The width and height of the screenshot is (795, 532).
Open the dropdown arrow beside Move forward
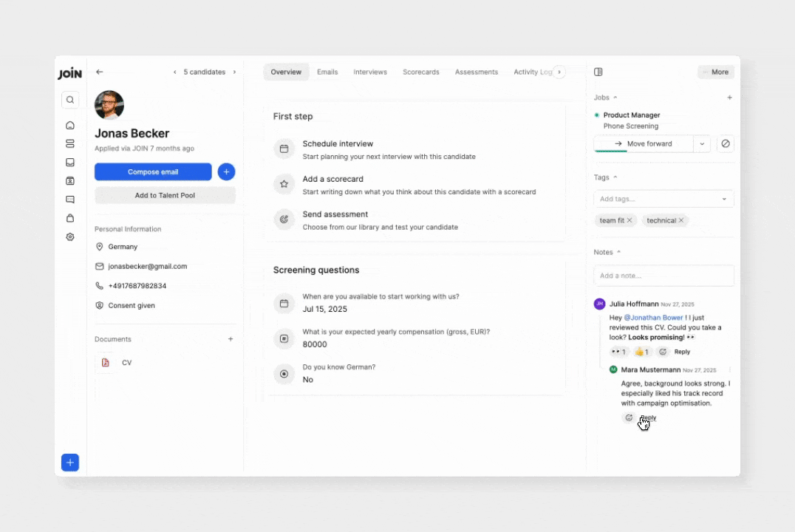[x=702, y=144]
